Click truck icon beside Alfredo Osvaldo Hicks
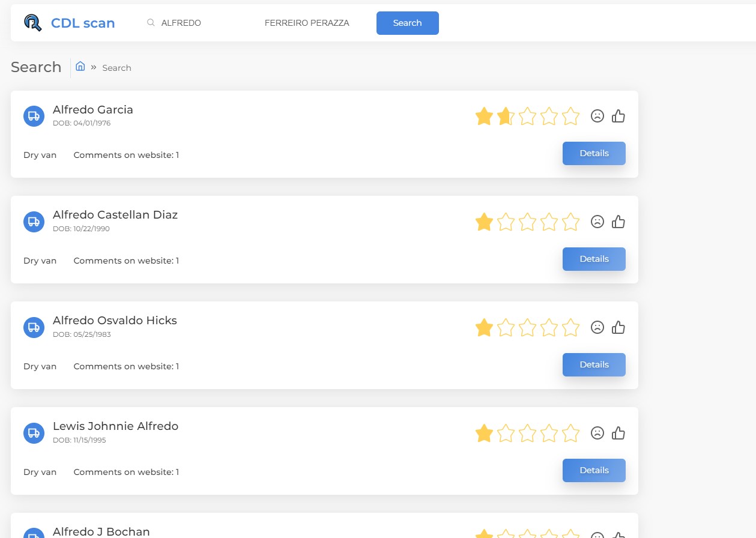The width and height of the screenshot is (756, 538). [34, 327]
